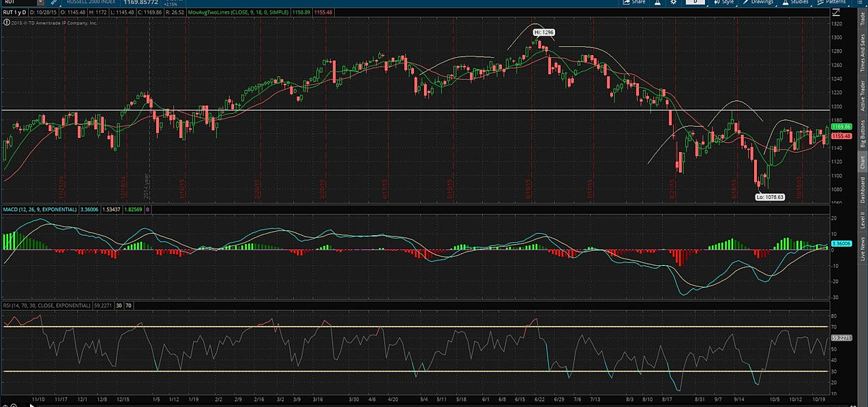Click the Share button
Image resolution: width=868 pixels, height=407 pixels.
pyautogui.click(x=633, y=2)
